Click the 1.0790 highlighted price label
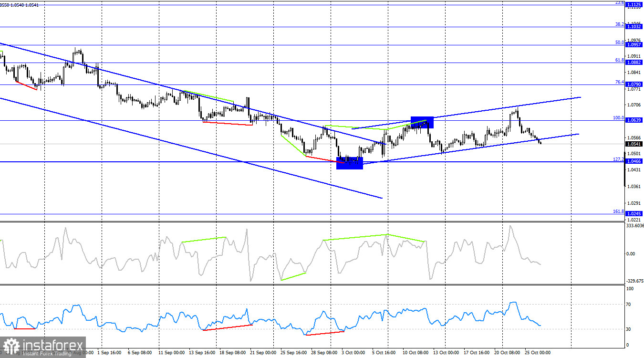The height and width of the screenshot is (358, 644). pyautogui.click(x=634, y=84)
